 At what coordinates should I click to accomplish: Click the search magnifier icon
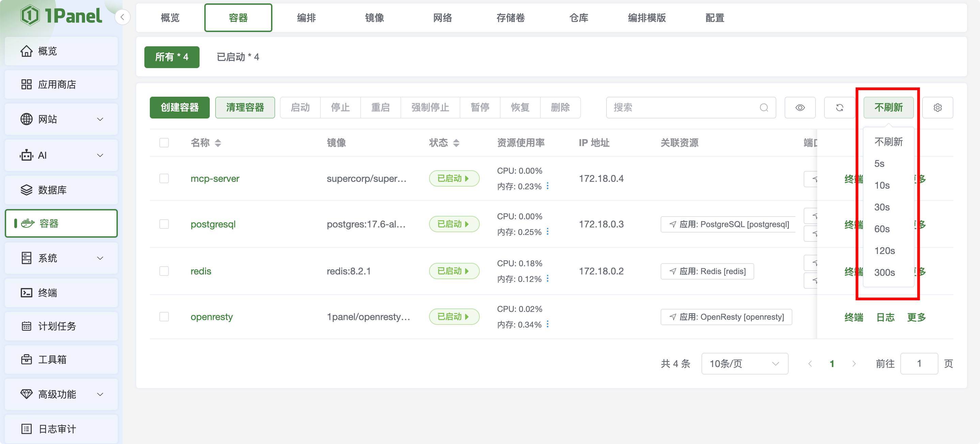click(x=763, y=108)
